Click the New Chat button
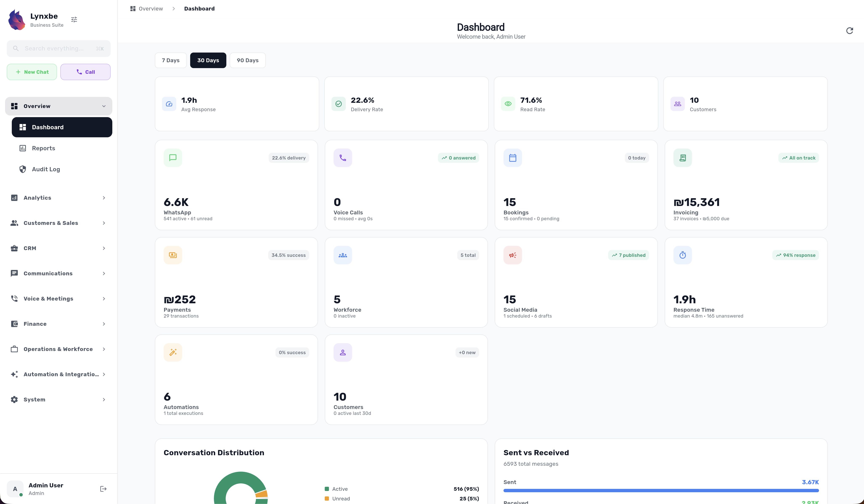This screenshot has width=864, height=504. [x=32, y=72]
